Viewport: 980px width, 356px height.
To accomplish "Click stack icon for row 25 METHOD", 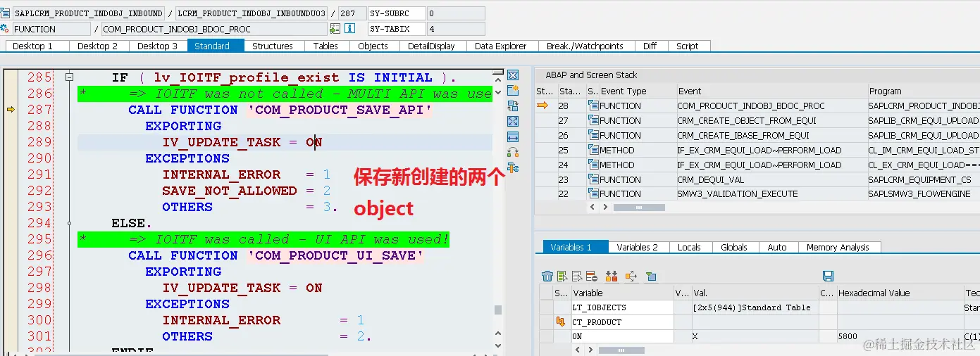I will point(593,150).
